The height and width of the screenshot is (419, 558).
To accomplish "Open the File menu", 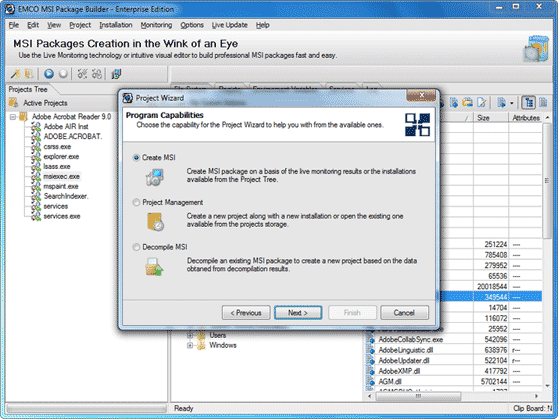I will (x=14, y=25).
